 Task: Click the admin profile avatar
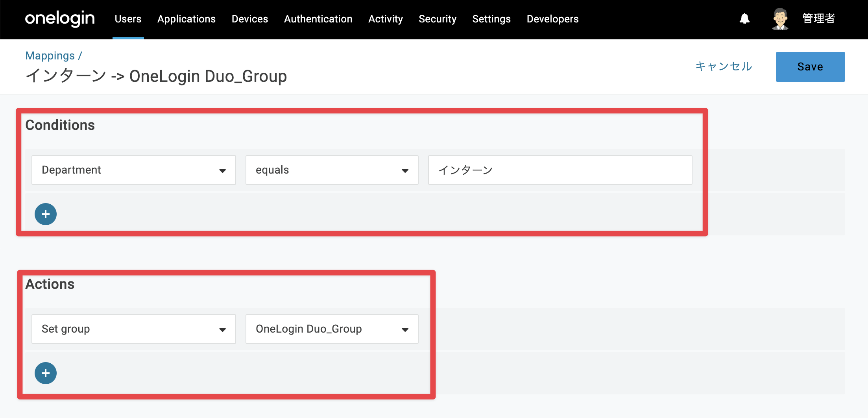point(780,18)
